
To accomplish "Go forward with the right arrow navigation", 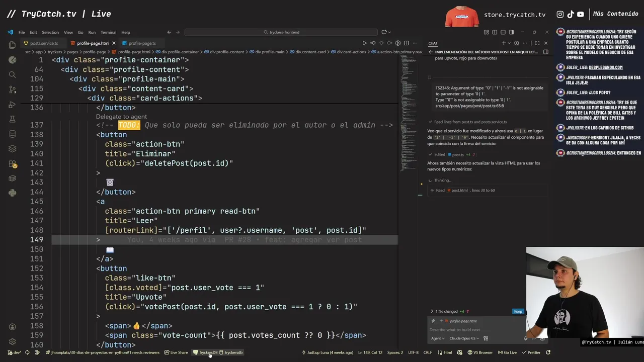I will coord(178,32).
